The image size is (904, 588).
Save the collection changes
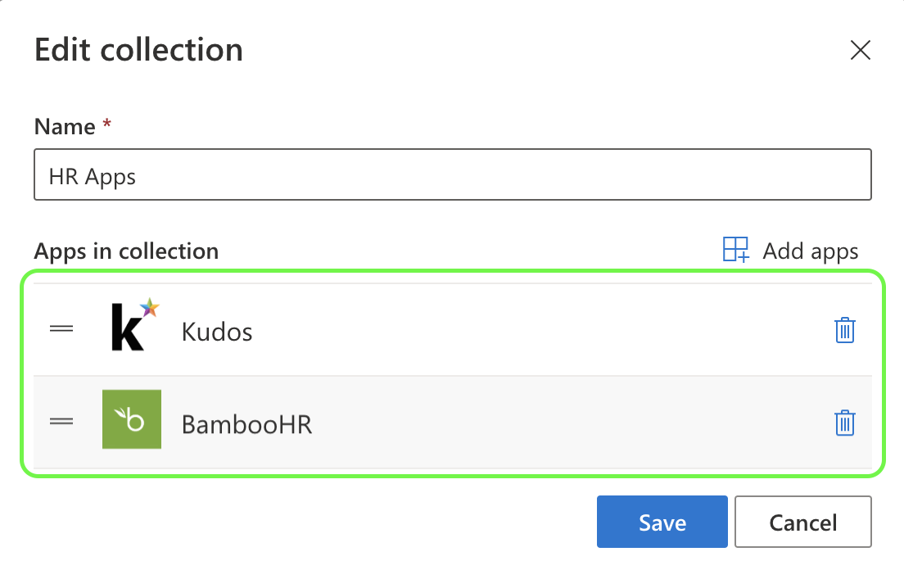point(662,522)
